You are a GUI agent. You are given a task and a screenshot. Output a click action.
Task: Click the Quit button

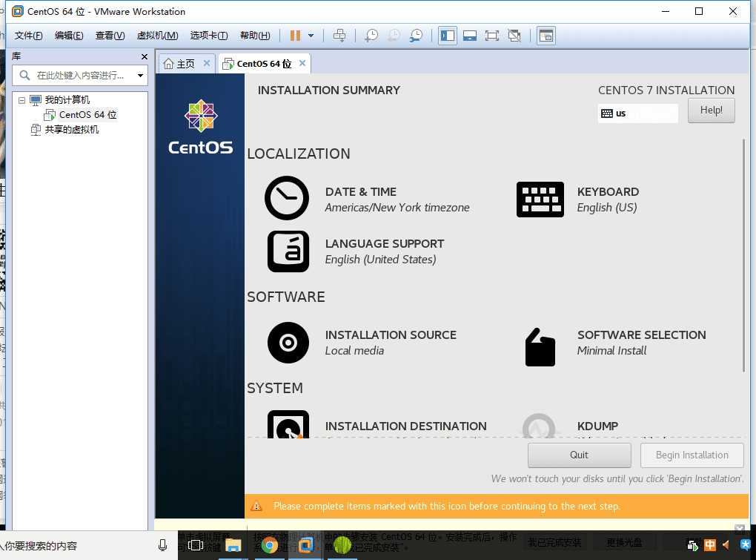(579, 455)
